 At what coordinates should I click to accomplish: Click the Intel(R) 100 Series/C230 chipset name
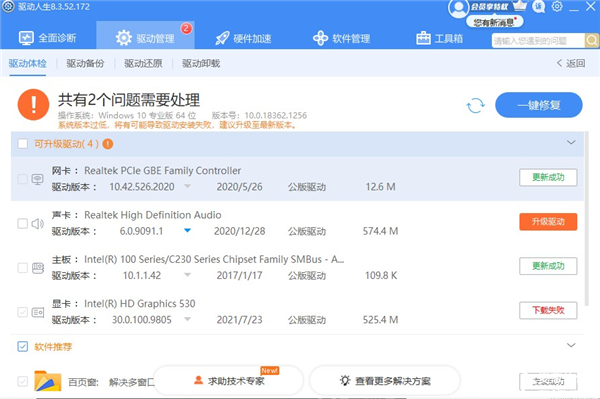tap(214, 259)
